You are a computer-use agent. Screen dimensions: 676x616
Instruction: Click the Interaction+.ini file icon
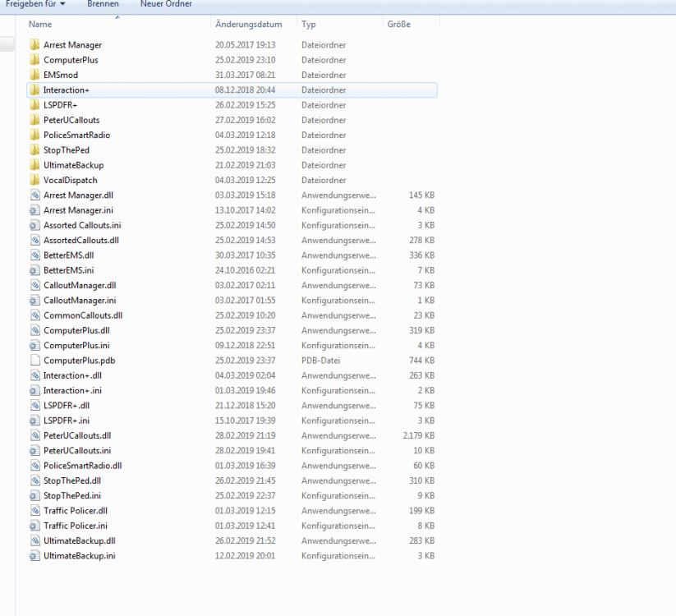click(35, 391)
